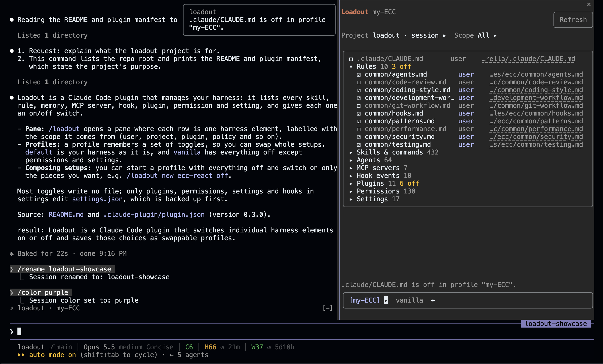Viewport: 603px width, 364px height.
Task: Expand the Plugins section
Action: tap(351, 184)
